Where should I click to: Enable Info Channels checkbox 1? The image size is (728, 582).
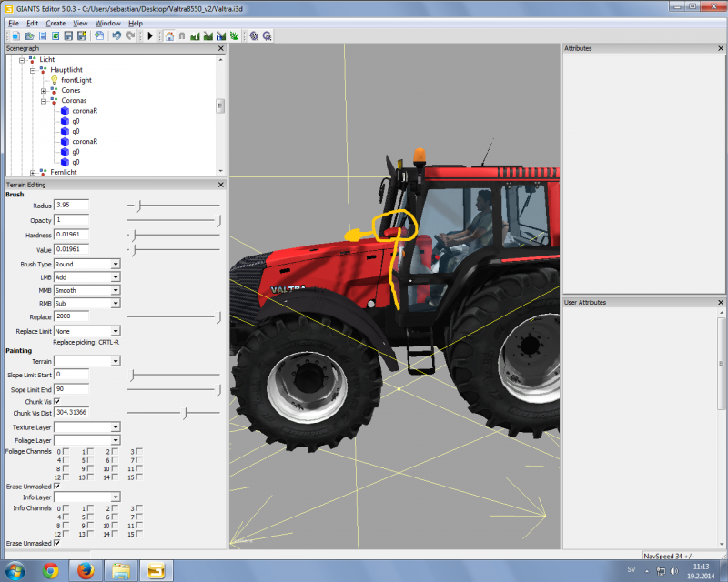(90, 508)
